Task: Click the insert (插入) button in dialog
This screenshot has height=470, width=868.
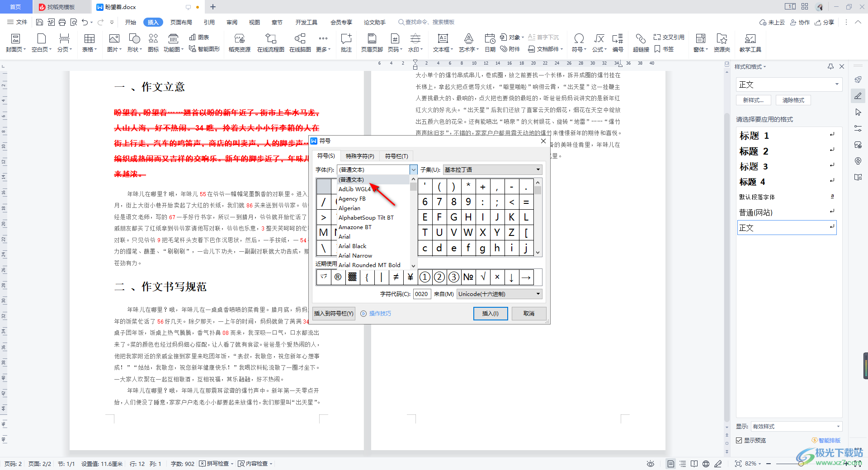Action: [491, 313]
